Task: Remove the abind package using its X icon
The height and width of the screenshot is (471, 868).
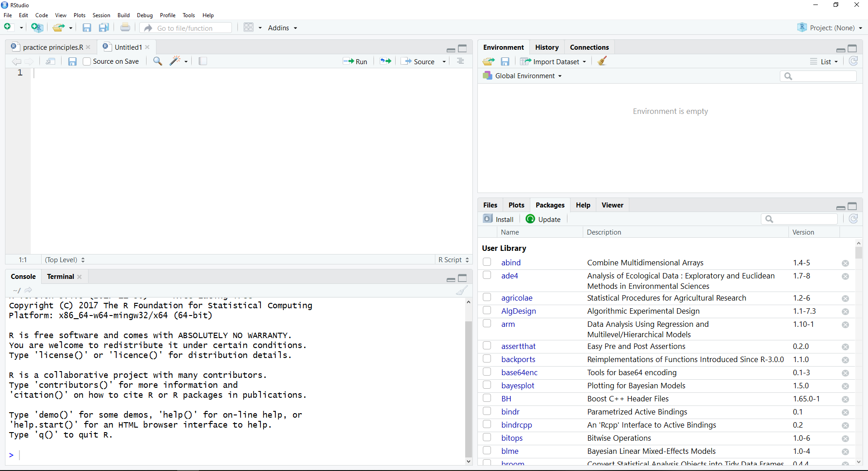Action: tap(845, 263)
